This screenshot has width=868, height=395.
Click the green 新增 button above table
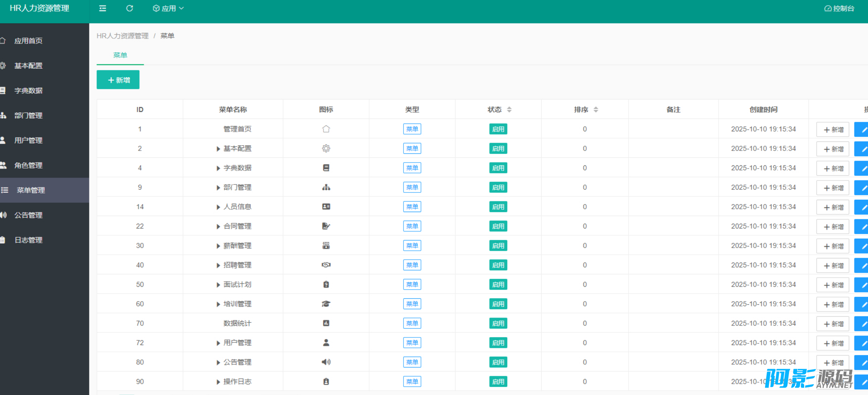pyautogui.click(x=118, y=80)
